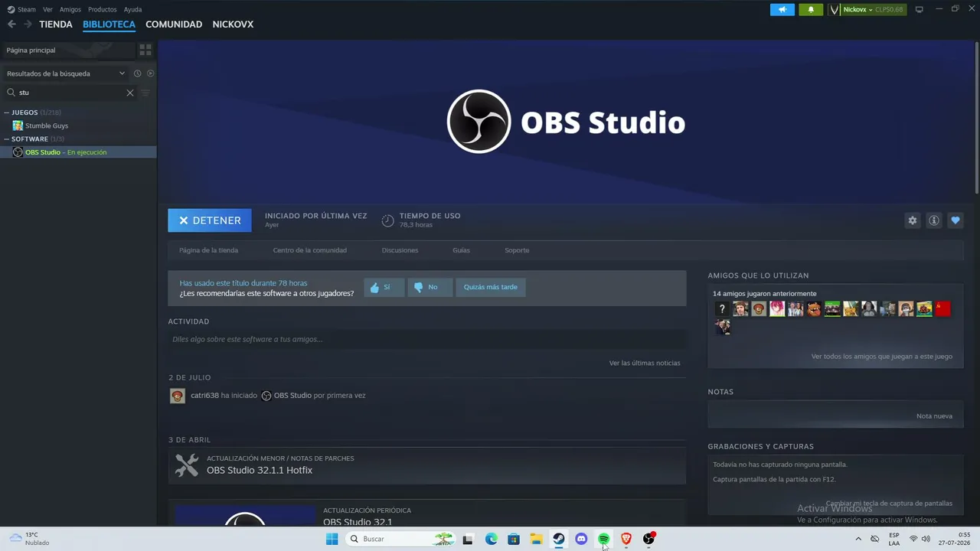Viewport: 980px width, 551px height.
Task: Open catri638 avatar in activity feed
Action: 178,396
